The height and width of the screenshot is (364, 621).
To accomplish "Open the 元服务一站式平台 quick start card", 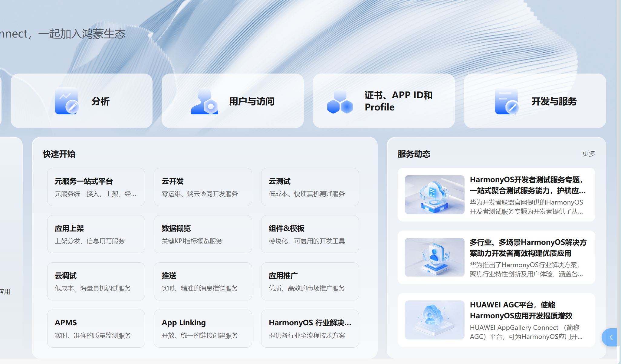I will (x=96, y=187).
